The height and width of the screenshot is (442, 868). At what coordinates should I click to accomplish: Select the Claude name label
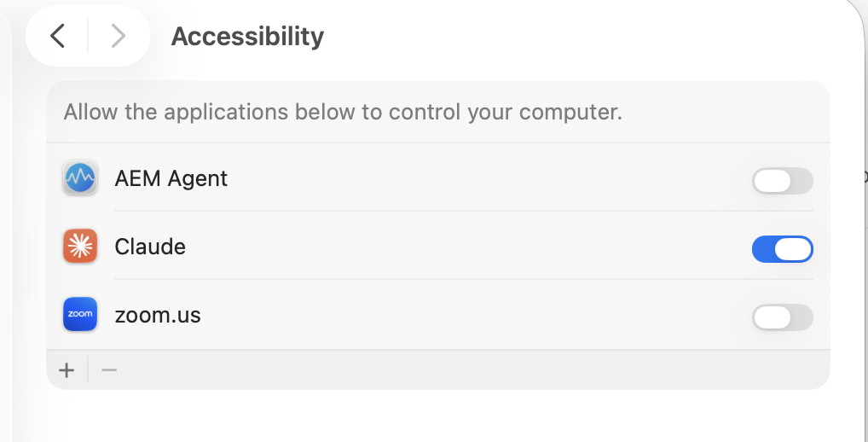(150, 247)
